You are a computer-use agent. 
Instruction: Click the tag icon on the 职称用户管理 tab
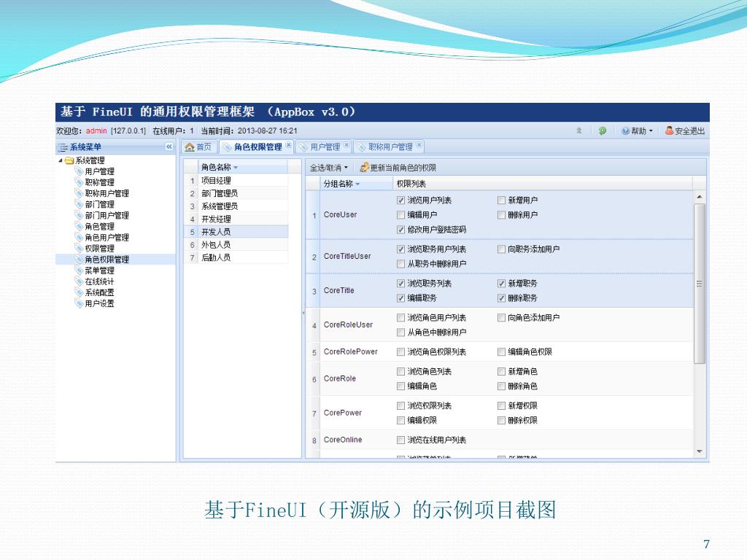click(x=362, y=147)
